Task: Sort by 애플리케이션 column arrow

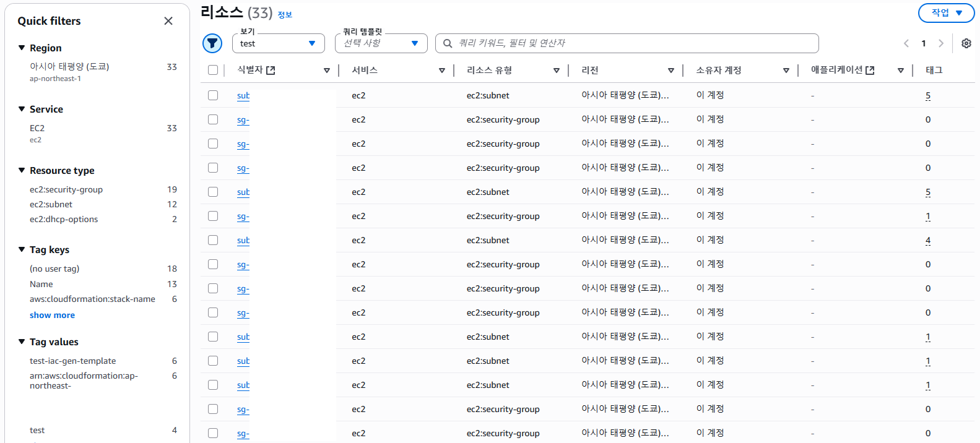Action: tap(901, 71)
